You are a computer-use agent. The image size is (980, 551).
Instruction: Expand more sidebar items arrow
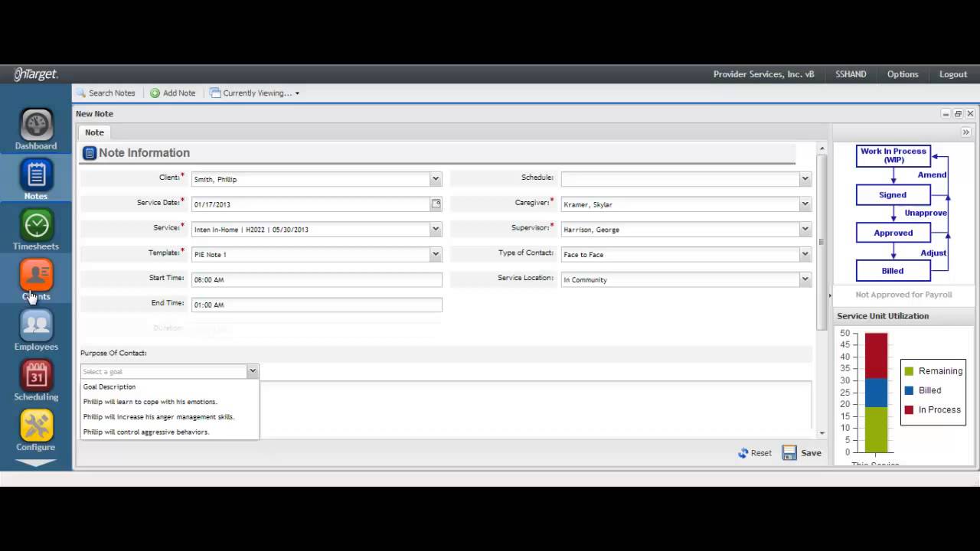pos(36,462)
